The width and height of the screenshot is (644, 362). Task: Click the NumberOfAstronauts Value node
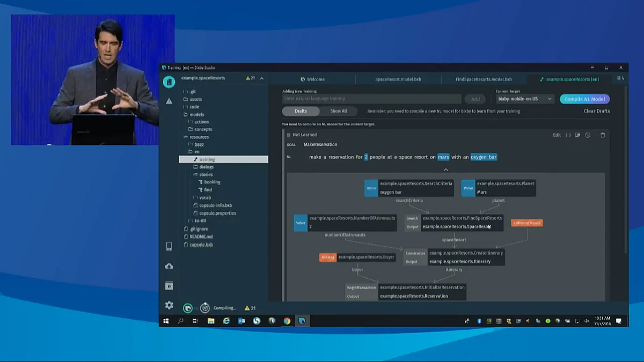point(345,223)
